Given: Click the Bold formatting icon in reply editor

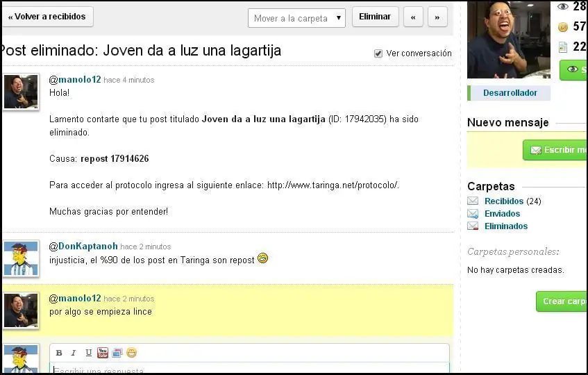Looking at the screenshot, I should 59,353.
